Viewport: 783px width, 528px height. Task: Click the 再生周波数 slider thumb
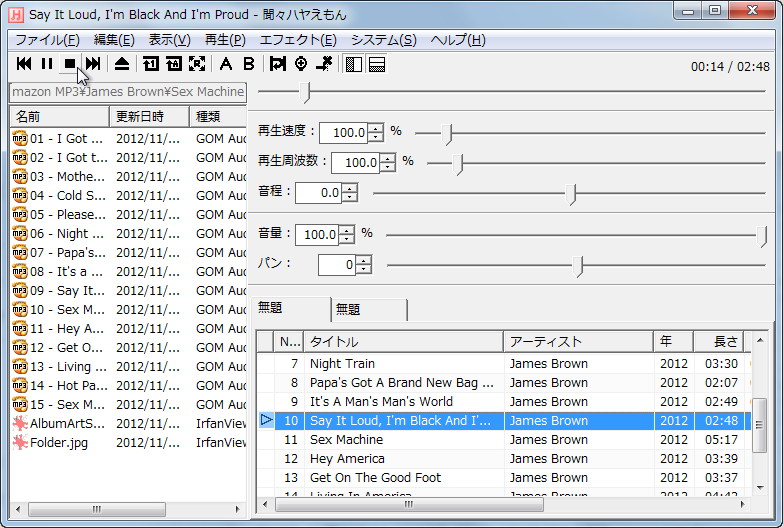(x=458, y=163)
